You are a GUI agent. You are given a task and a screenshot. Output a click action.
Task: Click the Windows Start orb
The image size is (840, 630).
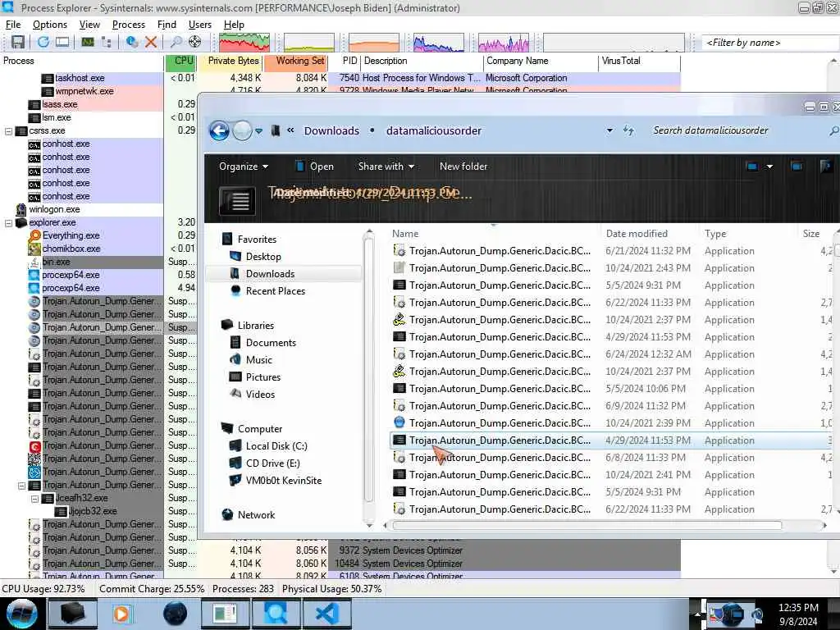point(21,614)
